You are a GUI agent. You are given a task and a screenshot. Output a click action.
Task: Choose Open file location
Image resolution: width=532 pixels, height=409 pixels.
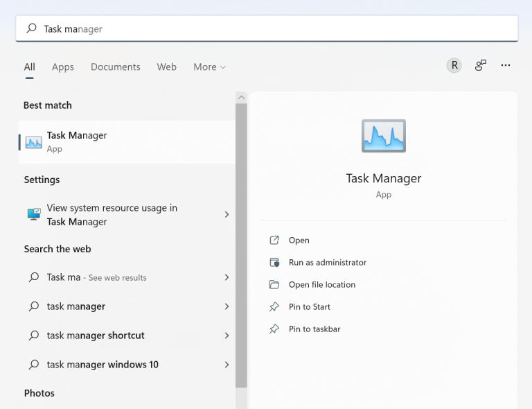[x=322, y=284]
